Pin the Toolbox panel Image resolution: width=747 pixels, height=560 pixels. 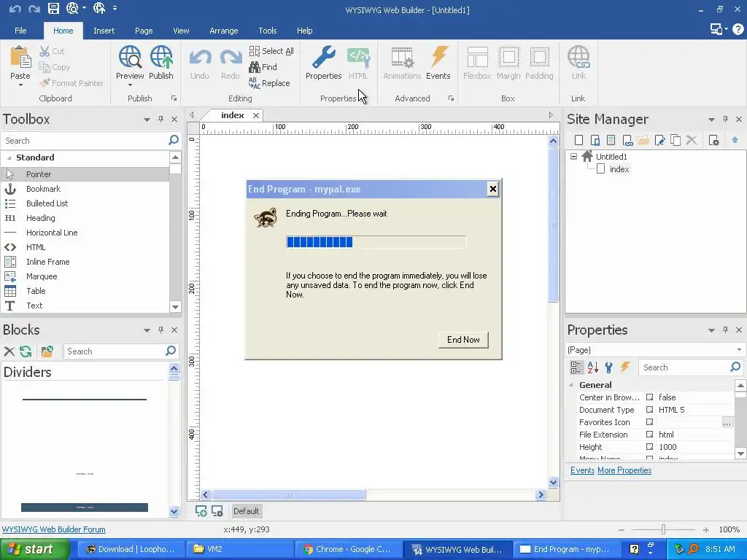(161, 119)
